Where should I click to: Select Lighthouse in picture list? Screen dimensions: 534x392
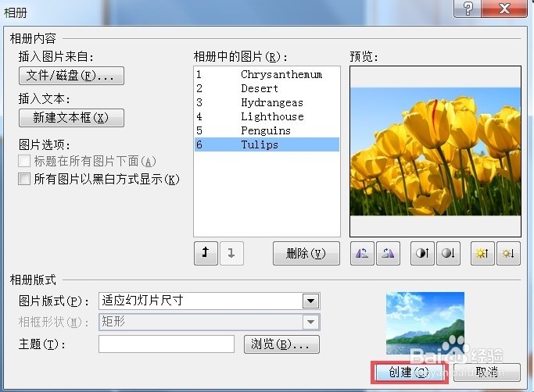tap(267, 116)
